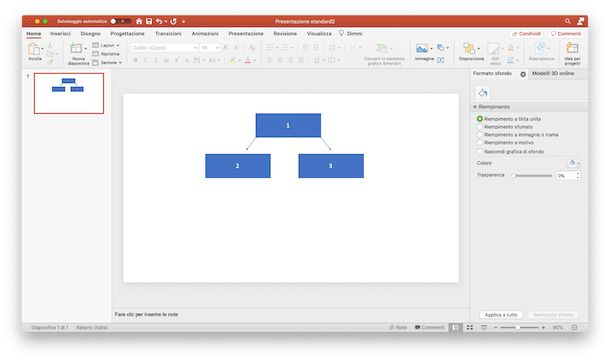This screenshot has width=610, height=361.
Task: Click the Ripristina slide button
Action: [x=106, y=54]
